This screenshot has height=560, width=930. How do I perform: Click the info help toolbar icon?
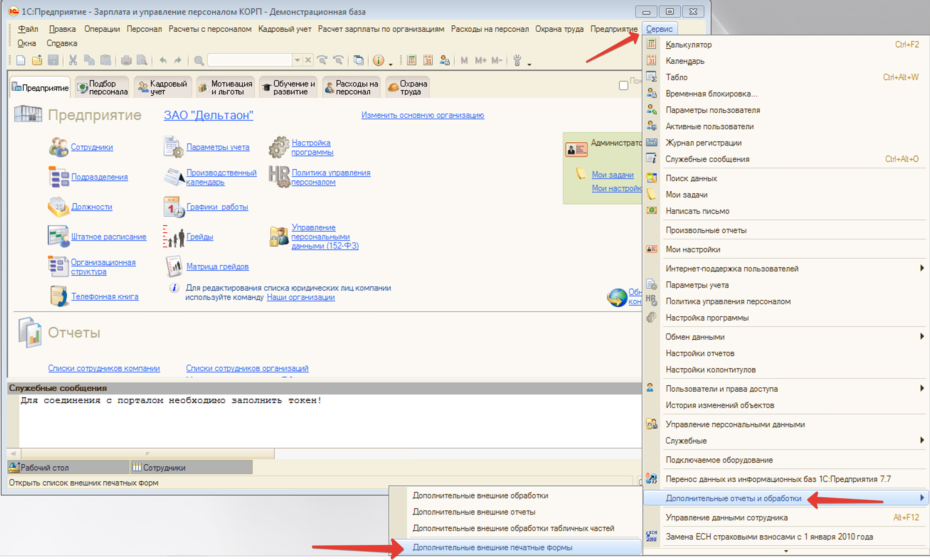(x=379, y=60)
